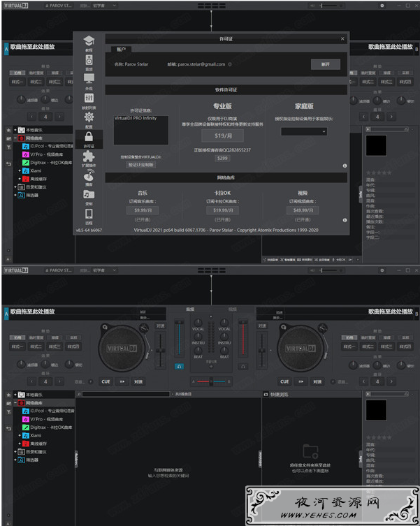Select the 账户 tab in license dialog
The image size is (420, 526).
[121, 50]
